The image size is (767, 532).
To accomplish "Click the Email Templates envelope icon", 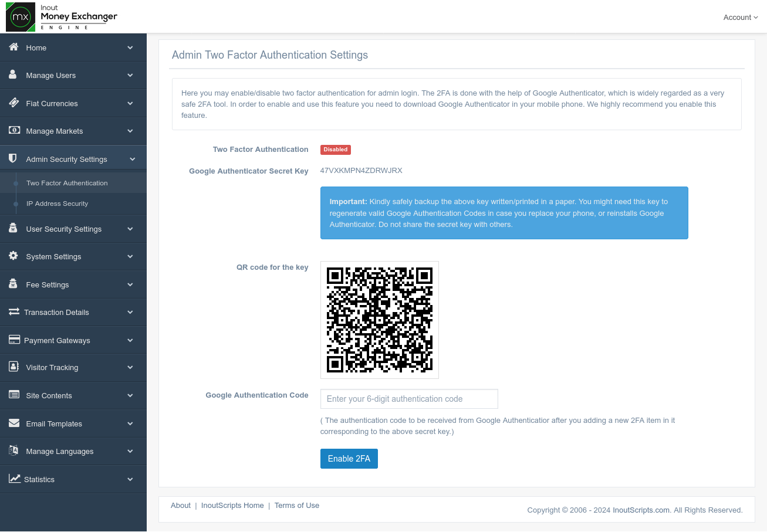I will [x=13, y=423].
